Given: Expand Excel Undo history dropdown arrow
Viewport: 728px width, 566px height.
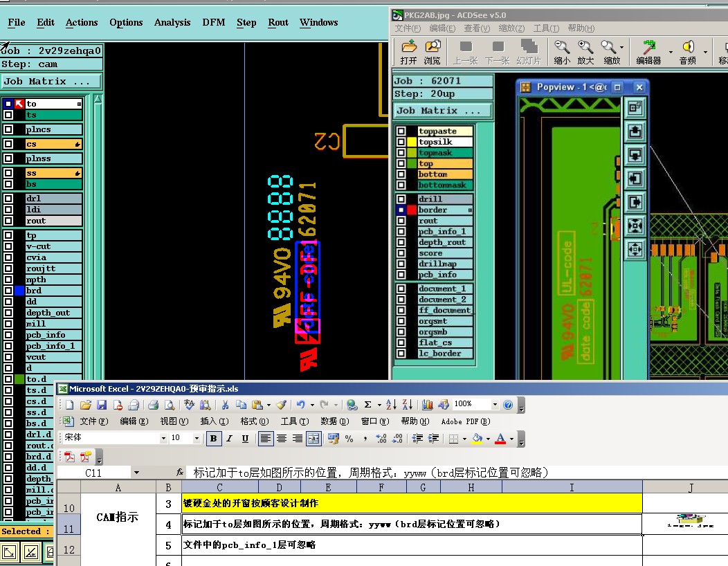Looking at the screenshot, I should click(312, 405).
